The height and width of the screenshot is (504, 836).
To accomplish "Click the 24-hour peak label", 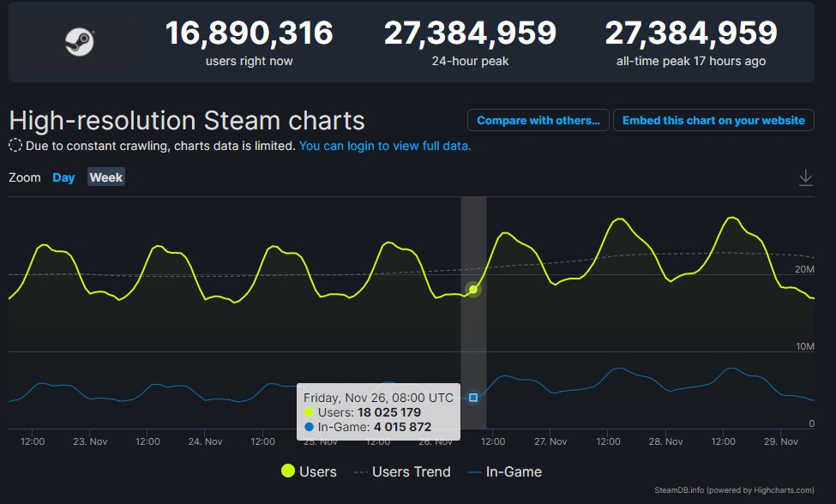I will (470, 61).
